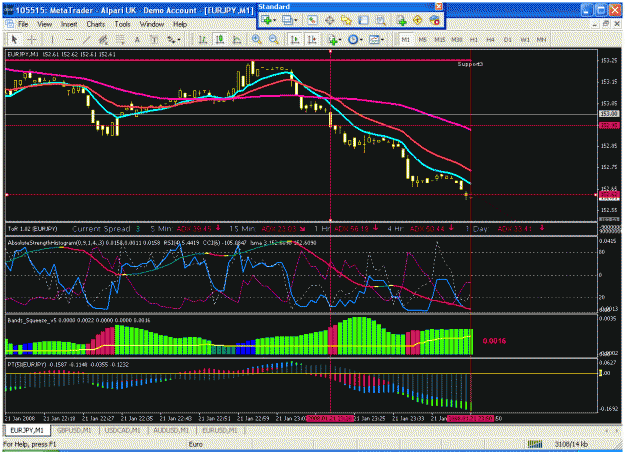Open Data Window crosshair icon

(x=329, y=20)
